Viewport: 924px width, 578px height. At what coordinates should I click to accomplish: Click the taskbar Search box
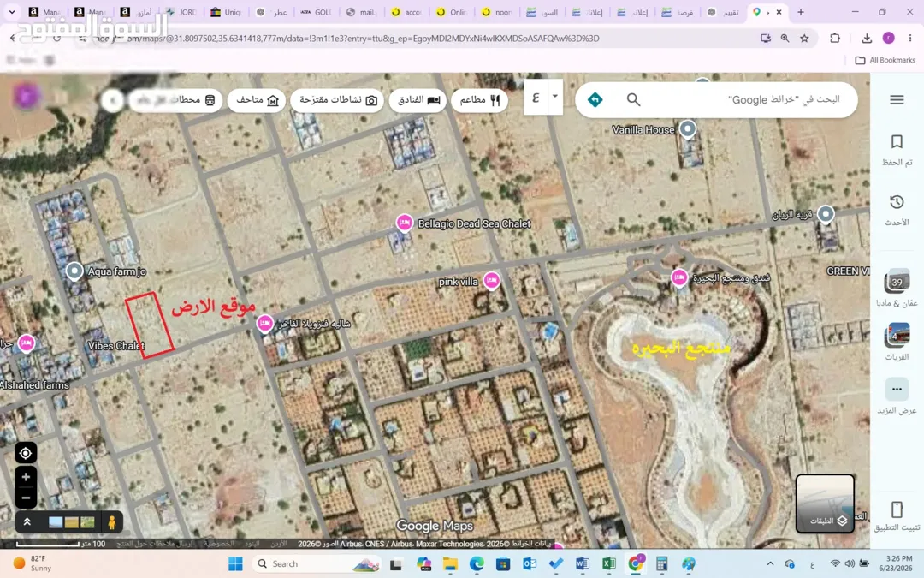317,563
